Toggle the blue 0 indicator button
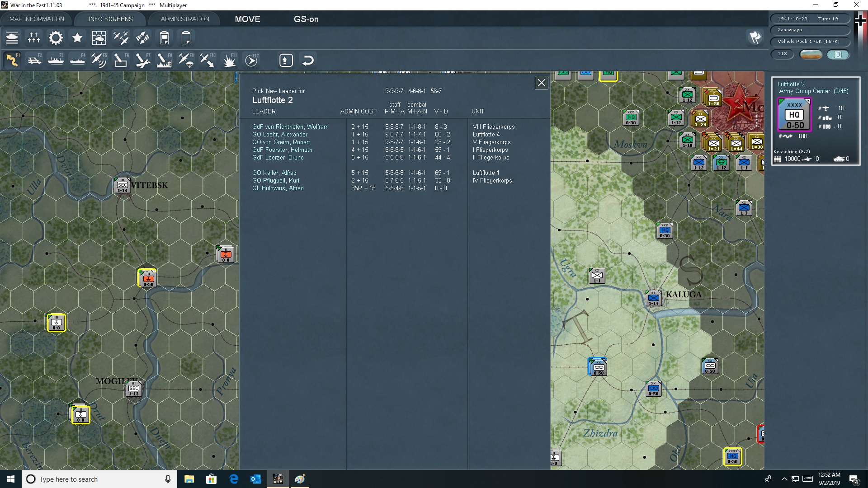868x488 pixels. tap(838, 54)
